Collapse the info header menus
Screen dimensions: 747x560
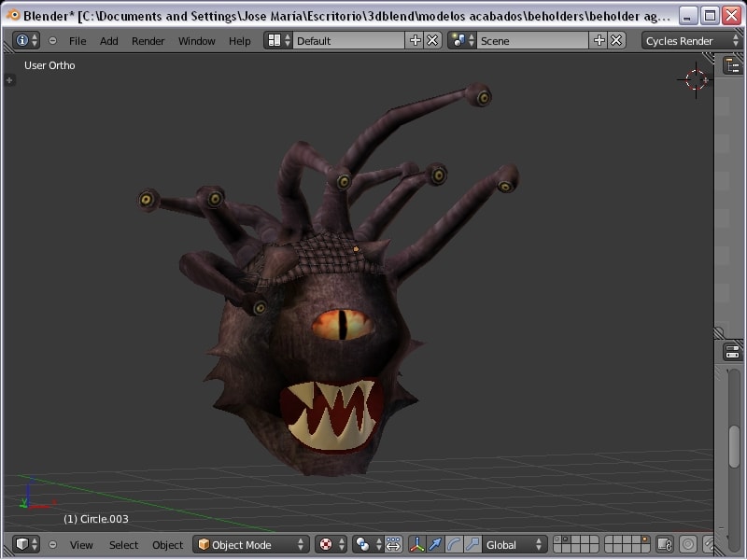52,41
